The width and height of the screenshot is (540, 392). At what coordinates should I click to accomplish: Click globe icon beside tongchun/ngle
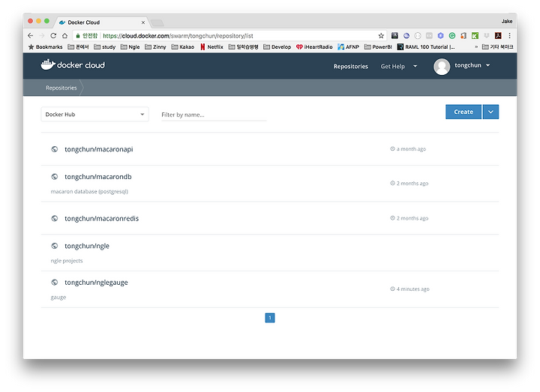click(x=55, y=246)
